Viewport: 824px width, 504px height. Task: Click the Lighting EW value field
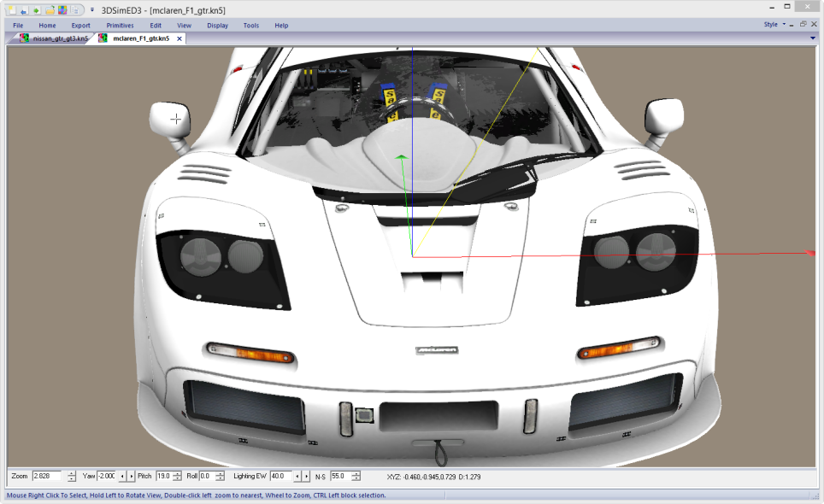click(280, 476)
